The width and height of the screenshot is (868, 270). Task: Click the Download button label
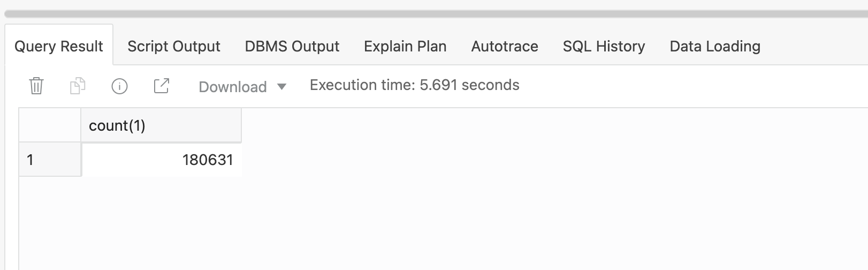point(232,87)
